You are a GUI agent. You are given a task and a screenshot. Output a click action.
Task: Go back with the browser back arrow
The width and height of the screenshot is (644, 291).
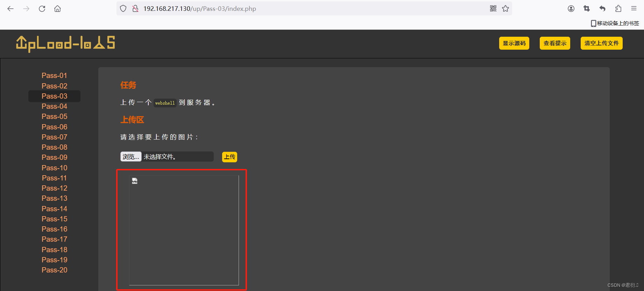click(x=10, y=9)
